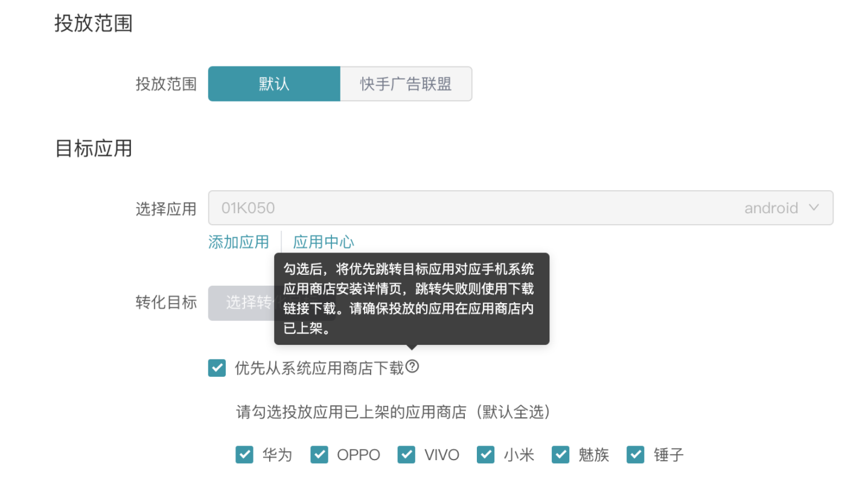Click the 01K050 application input field

click(423, 208)
